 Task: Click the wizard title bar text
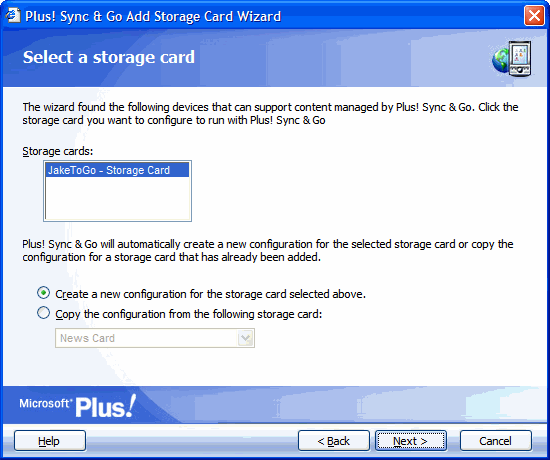point(153,16)
